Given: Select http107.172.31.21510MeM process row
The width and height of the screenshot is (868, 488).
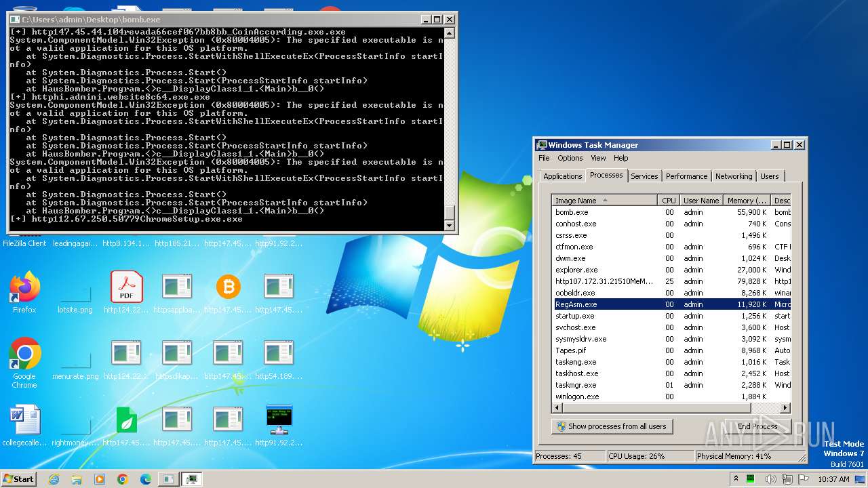Looking at the screenshot, I should pos(671,281).
